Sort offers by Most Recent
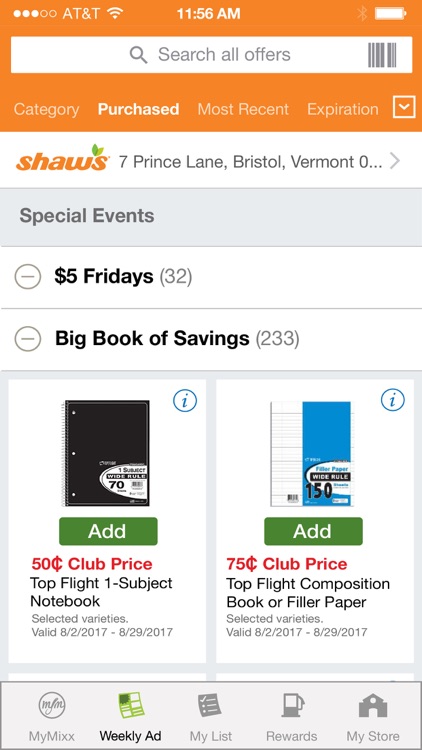This screenshot has height=750, width=422. 243,109
